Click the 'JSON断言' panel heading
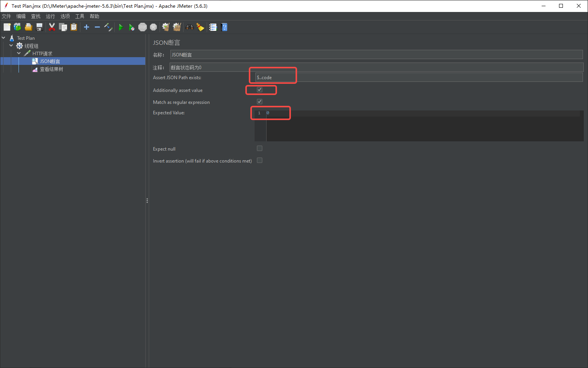 pos(167,43)
